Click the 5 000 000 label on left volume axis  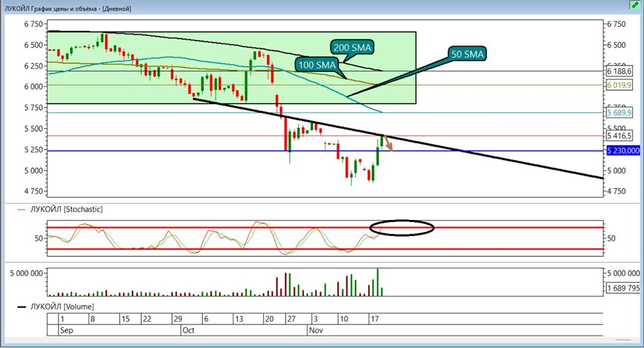26,273
